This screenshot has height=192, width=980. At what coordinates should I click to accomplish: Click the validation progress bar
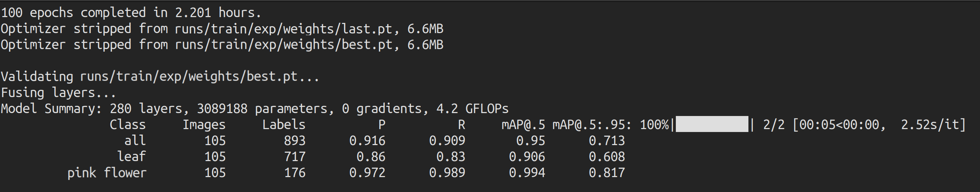point(712,125)
